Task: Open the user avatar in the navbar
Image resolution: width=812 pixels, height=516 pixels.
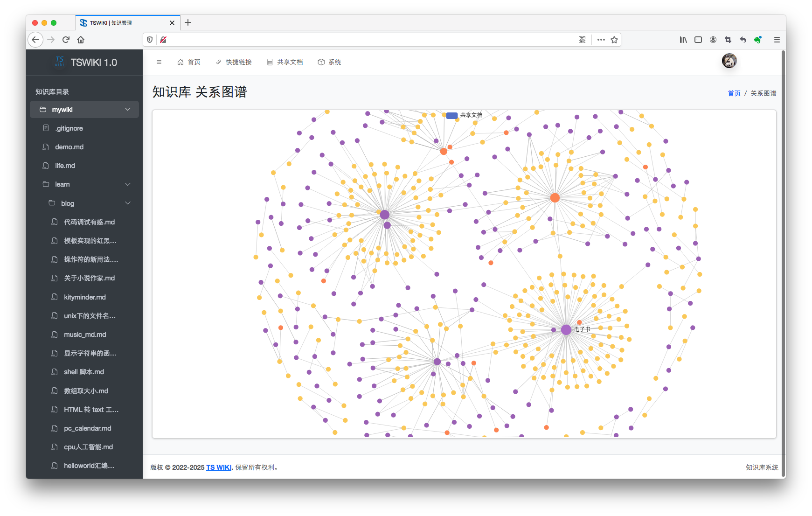Action: (x=729, y=61)
